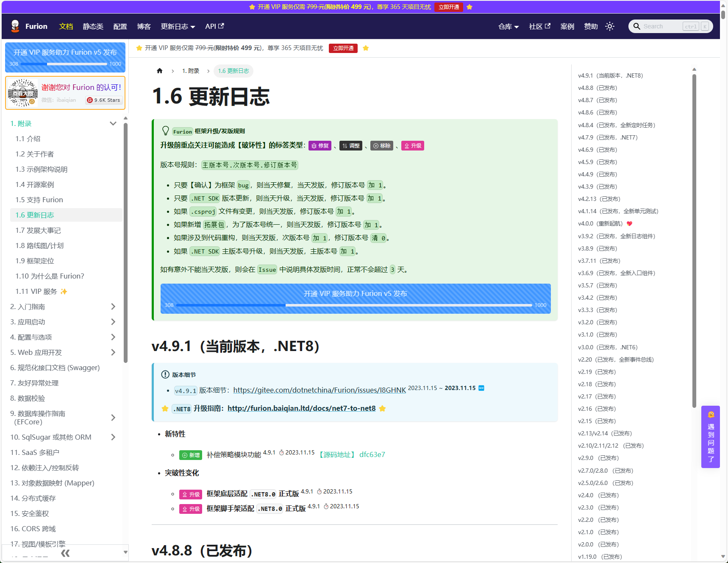Click the search magnifier icon

[636, 26]
